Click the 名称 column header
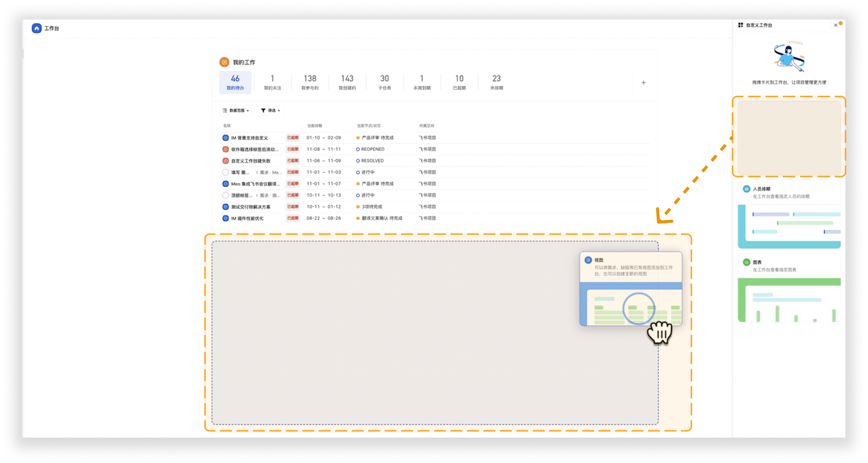Image resolution: width=868 pixels, height=463 pixels. 227,126
